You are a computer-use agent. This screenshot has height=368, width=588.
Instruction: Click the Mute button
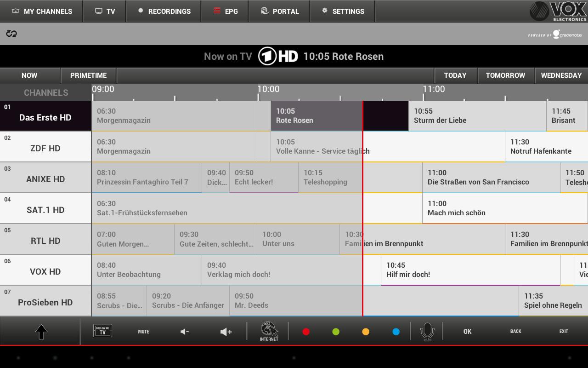pyautogui.click(x=144, y=332)
